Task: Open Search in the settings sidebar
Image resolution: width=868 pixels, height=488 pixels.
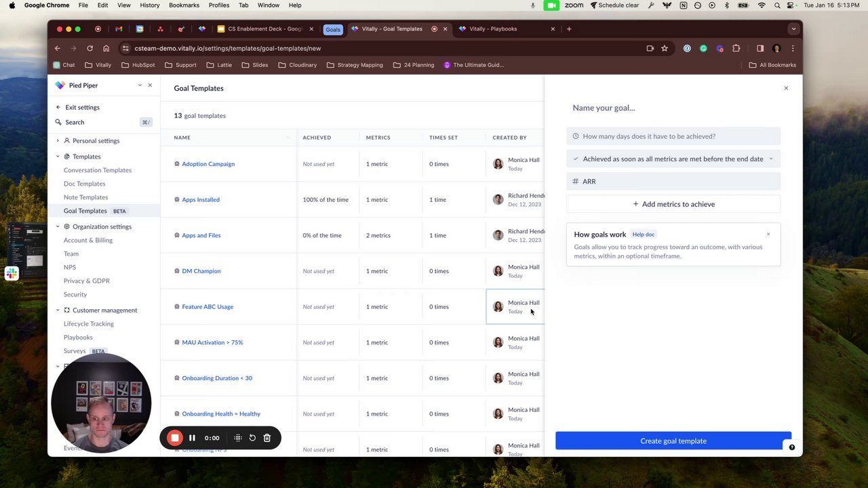Action: [75, 122]
